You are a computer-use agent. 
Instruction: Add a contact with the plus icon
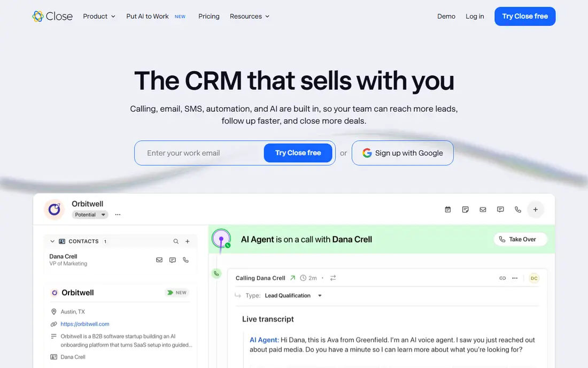click(x=188, y=241)
